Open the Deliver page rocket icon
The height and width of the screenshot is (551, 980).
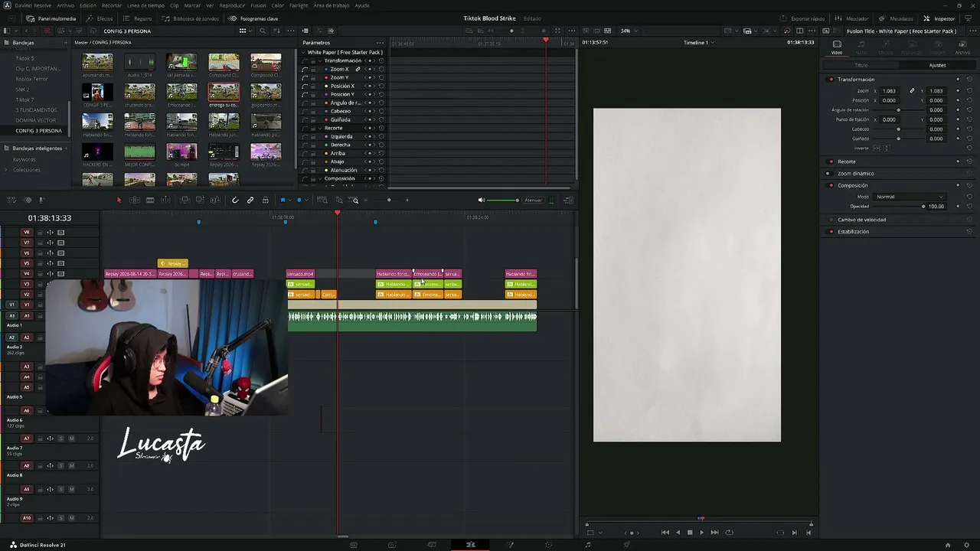pyautogui.click(x=627, y=545)
